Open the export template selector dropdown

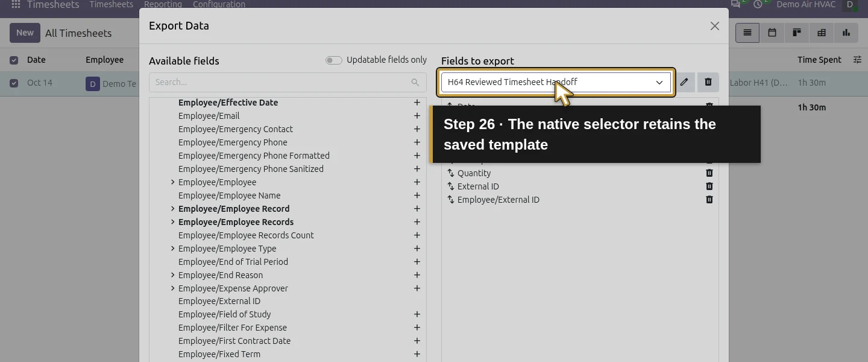pos(556,82)
